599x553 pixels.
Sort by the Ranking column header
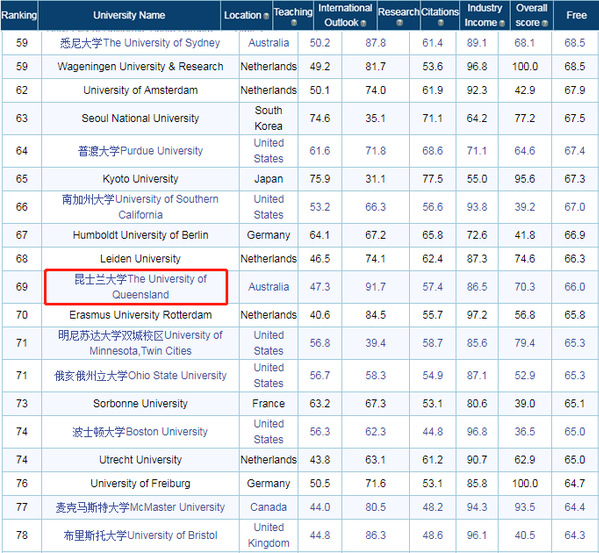pyautogui.click(x=19, y=15)
